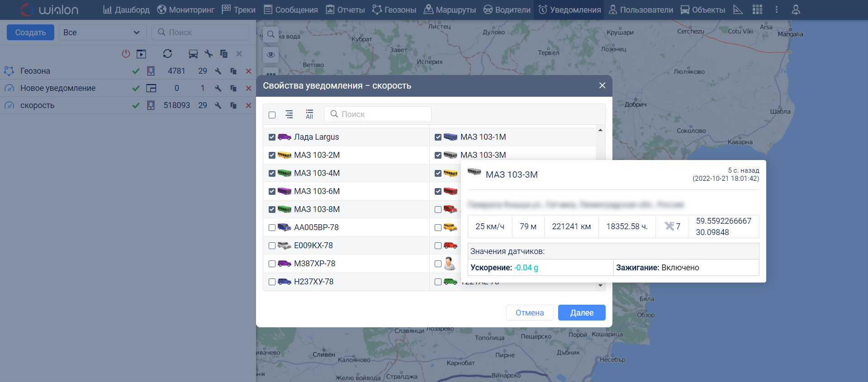Click the red power icon in list header

pyautogui.click(x=126, y=54)
